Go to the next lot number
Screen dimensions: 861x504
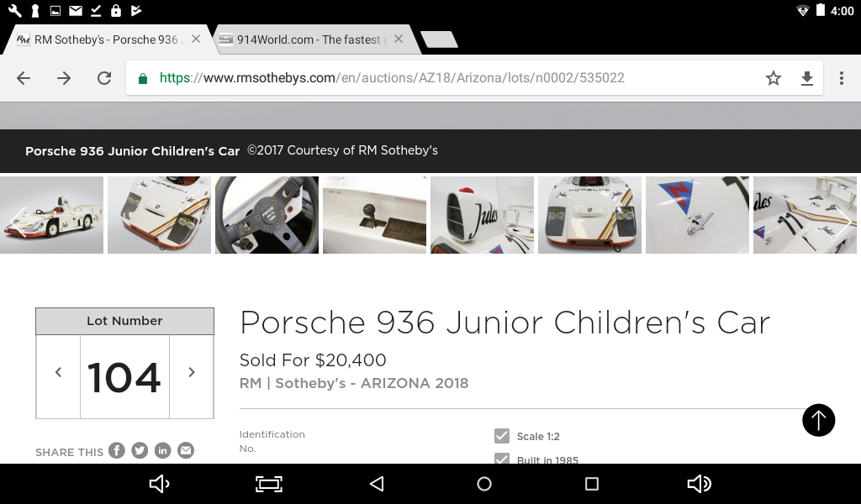click(192, 373)
